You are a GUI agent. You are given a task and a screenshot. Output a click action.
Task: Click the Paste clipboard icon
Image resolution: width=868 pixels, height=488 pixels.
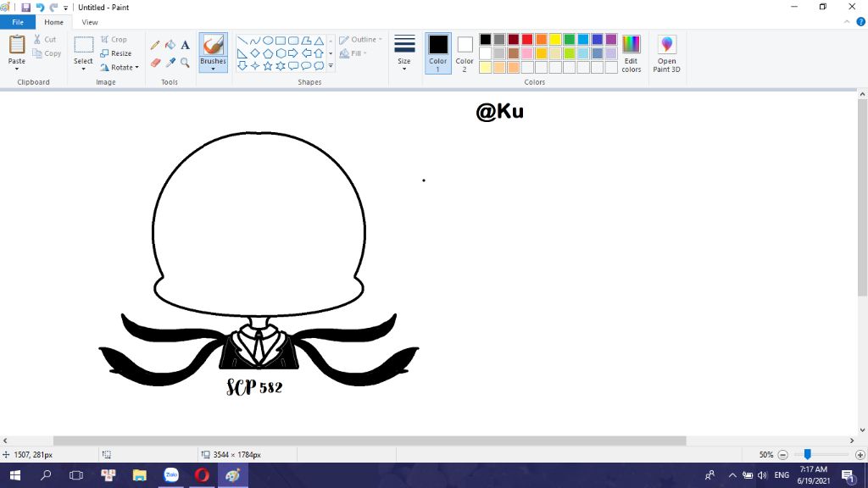[x=17, y=46]
